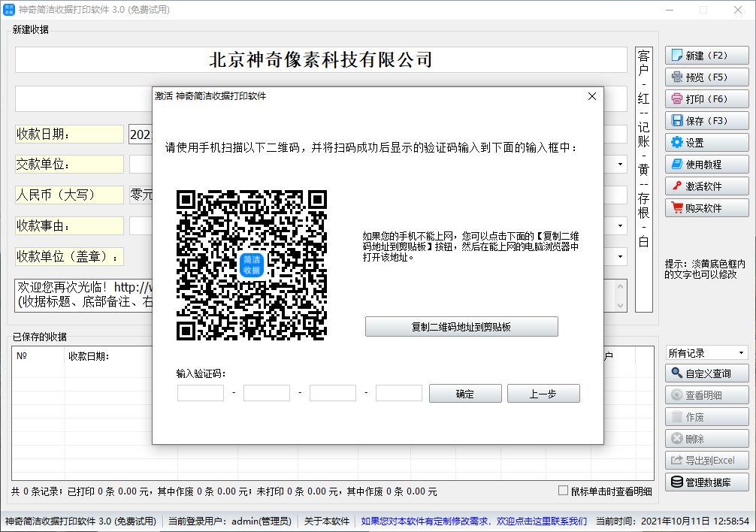Click 复制二维码地址到剪贴板 button
The image size is (756, 532).
coord(461,327)
